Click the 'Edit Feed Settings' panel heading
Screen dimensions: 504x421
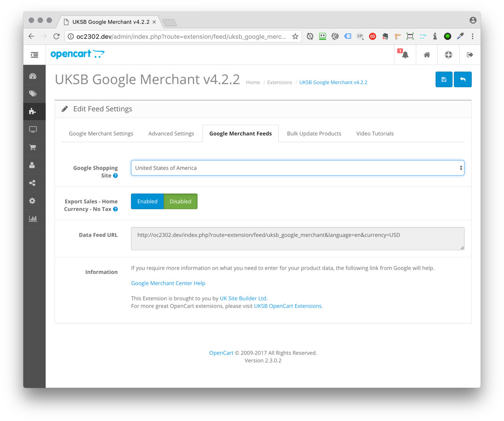pyautogui.click(x=102, y=109)
